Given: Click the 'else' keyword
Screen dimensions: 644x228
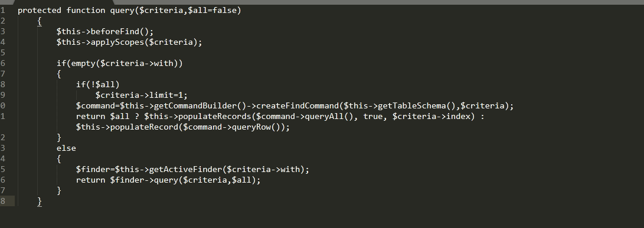Looking at the screenshot, I should click(x=66, y=148).
